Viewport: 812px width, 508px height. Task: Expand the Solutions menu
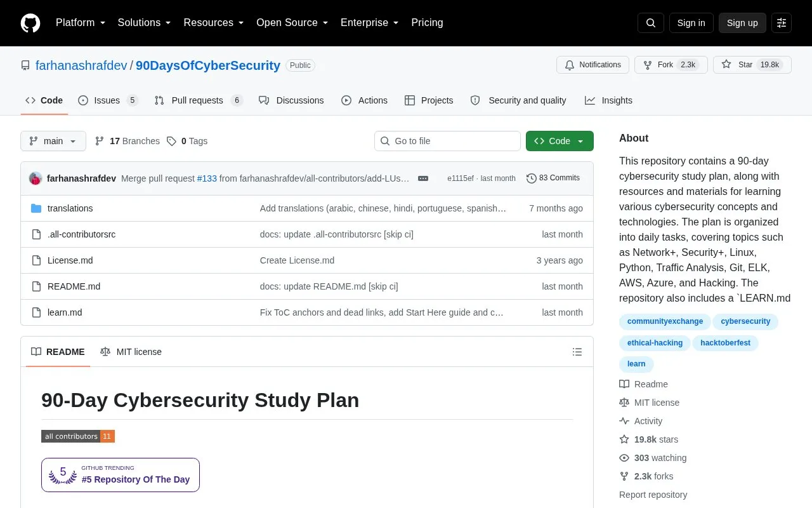(x=145, y=23)
